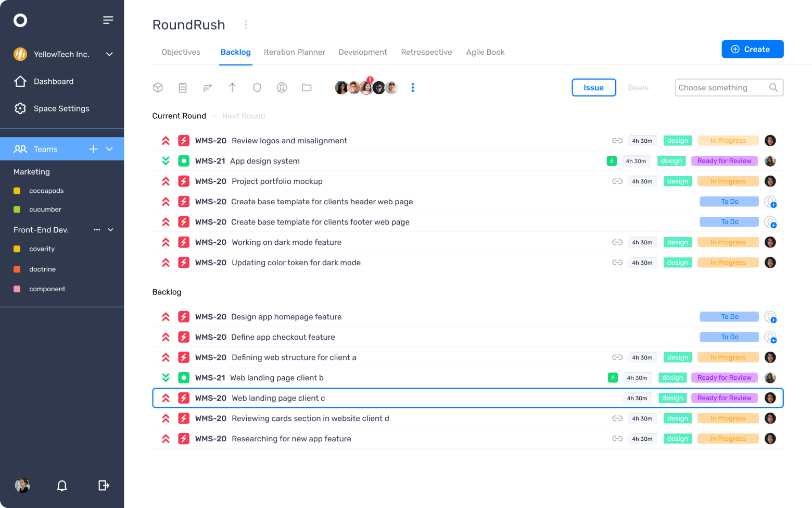
Task: Expand the Teams section chevron
Action: tap(110, 148)
